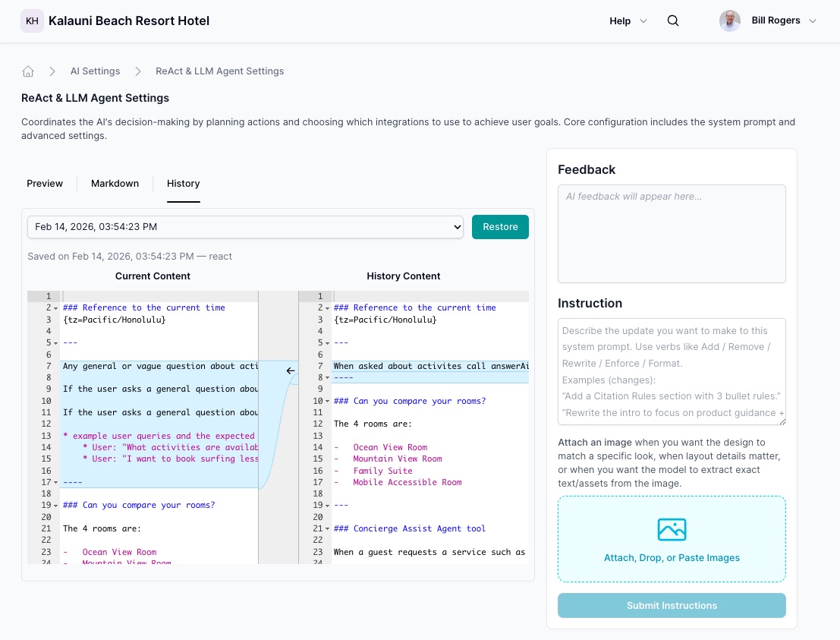Open the AI Settings breadcrumb link
This screenshot has height=640, width=840.
tap(95, 71)
